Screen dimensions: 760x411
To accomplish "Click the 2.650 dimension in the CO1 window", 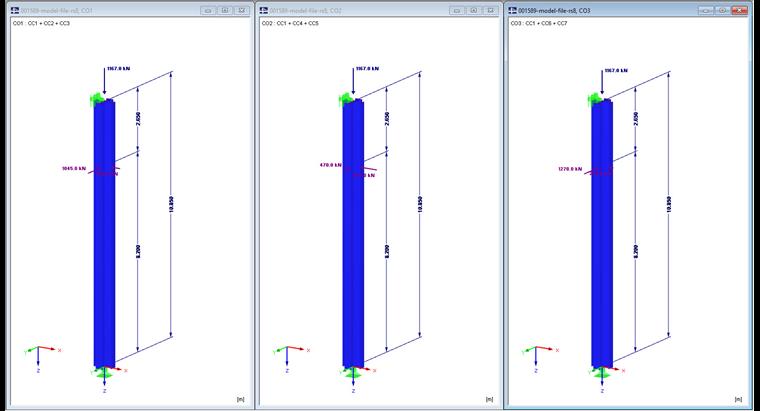I will [x=138, y=118].
